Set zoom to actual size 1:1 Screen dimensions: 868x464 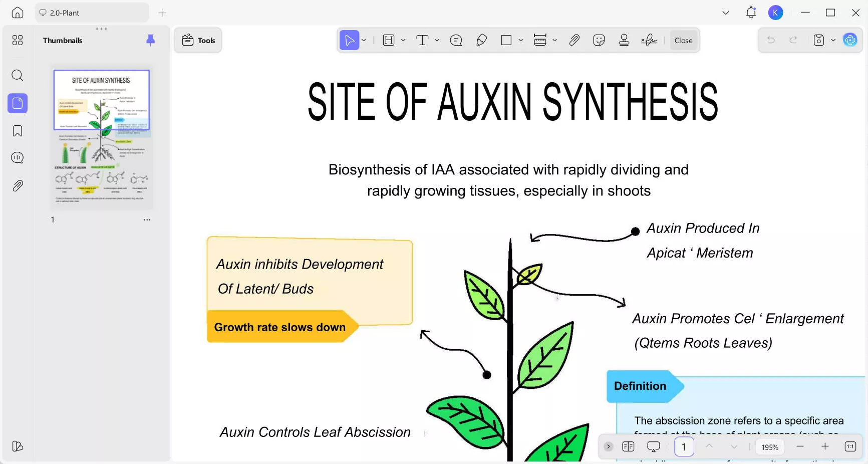(x=850, y=446)
